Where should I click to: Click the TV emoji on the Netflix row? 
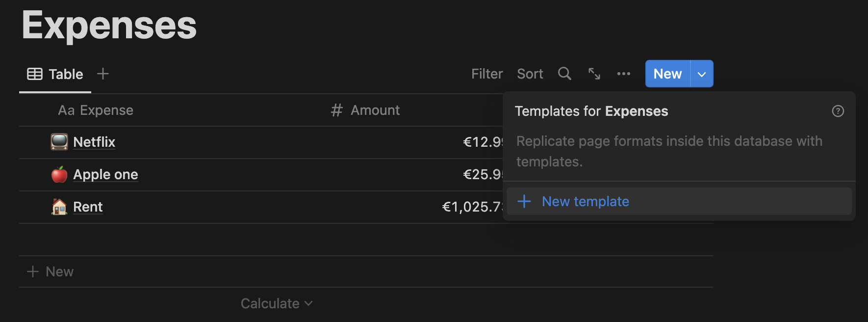coord(59,141)
